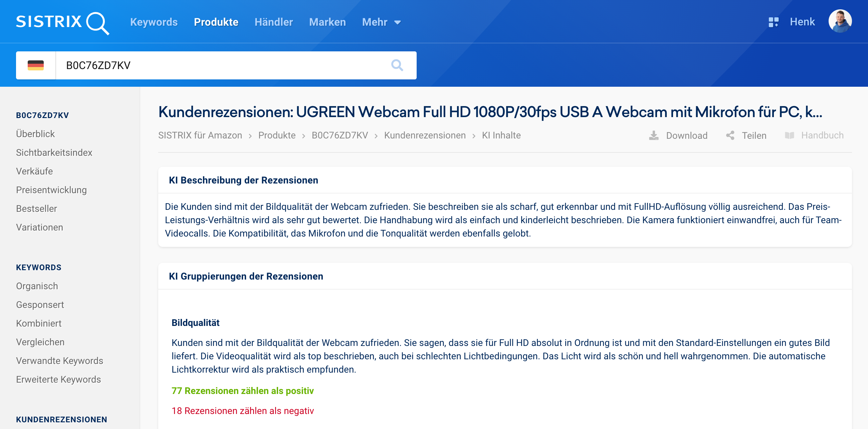Select Erweiterte Keywords in the sidebar
868x429 pixels.
[x=58, y=380]
